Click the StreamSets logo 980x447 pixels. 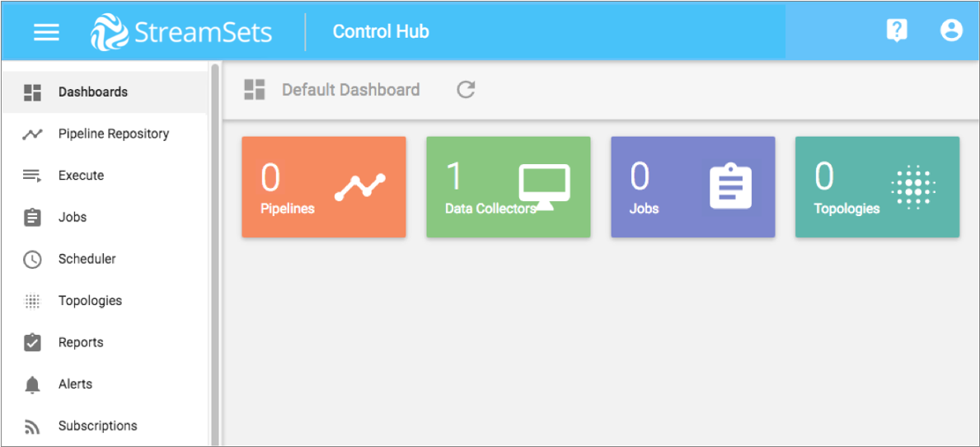pyautogui.click(x=181, y=32)
